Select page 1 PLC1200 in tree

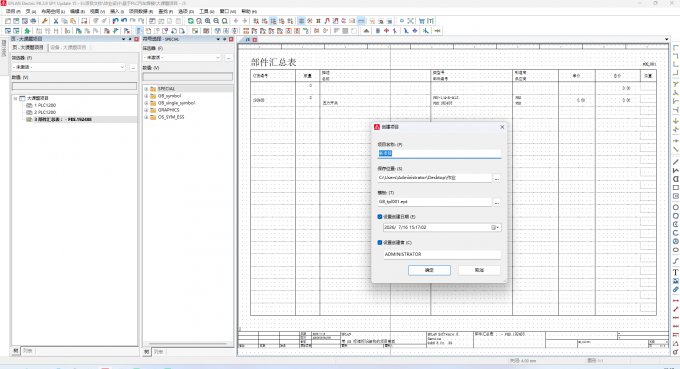pyautogui.click(x=45, y=105)
